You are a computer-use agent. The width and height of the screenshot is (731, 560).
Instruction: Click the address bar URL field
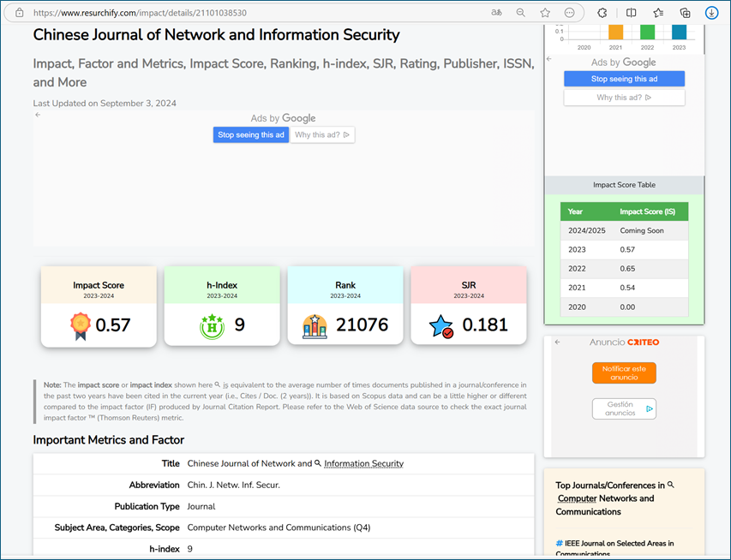point(257,13)
